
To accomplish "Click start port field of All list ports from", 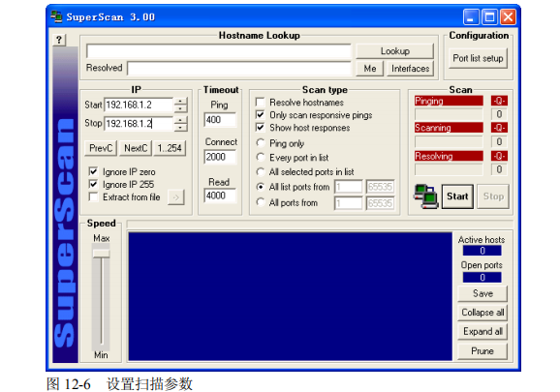I will [348, 187].
